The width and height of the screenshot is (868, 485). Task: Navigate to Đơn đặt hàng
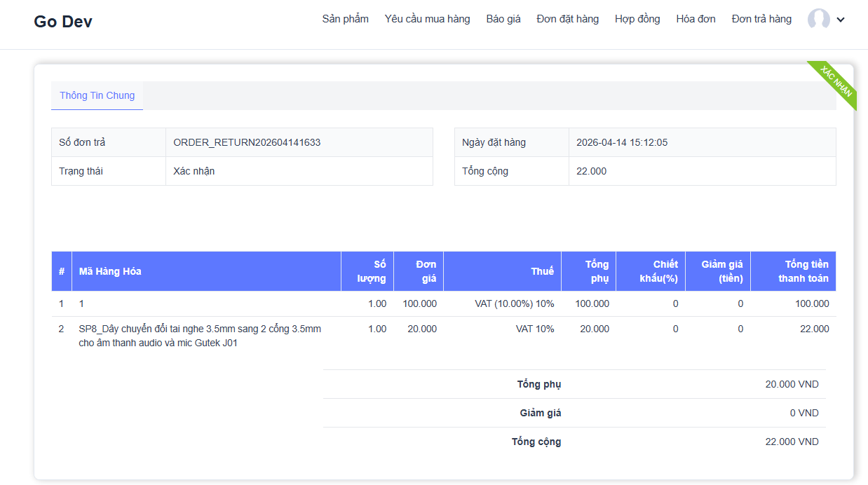567,19
